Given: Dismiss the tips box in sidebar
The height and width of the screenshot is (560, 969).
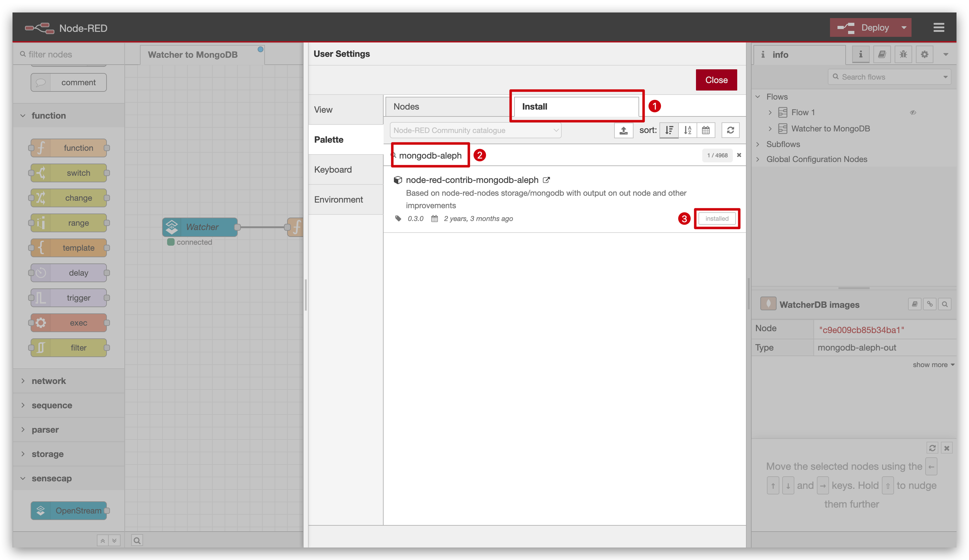Looking at the screenshot, I should coord(947,448).
